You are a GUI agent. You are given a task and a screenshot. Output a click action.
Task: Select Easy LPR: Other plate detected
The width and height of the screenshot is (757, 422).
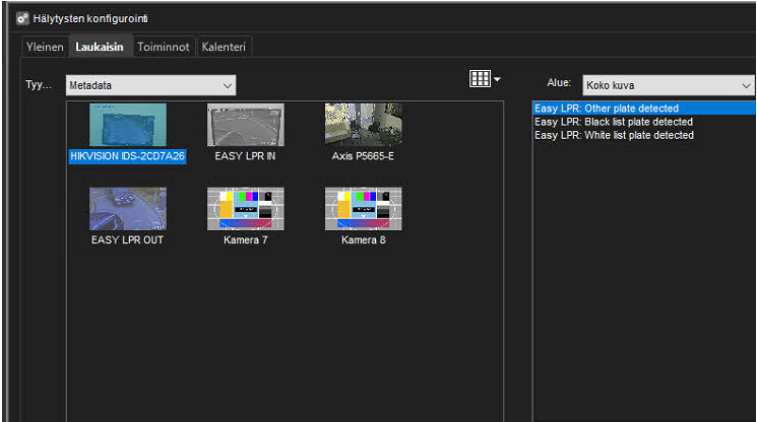pos(606,108)
